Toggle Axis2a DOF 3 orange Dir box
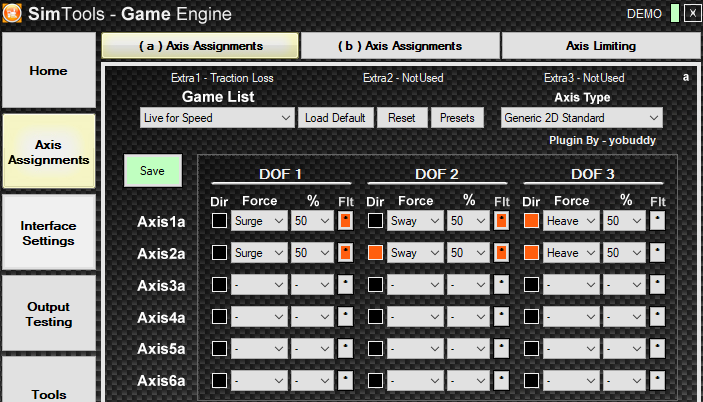The width and height of the screenshot is (703, 402). [x=531, y=252]
